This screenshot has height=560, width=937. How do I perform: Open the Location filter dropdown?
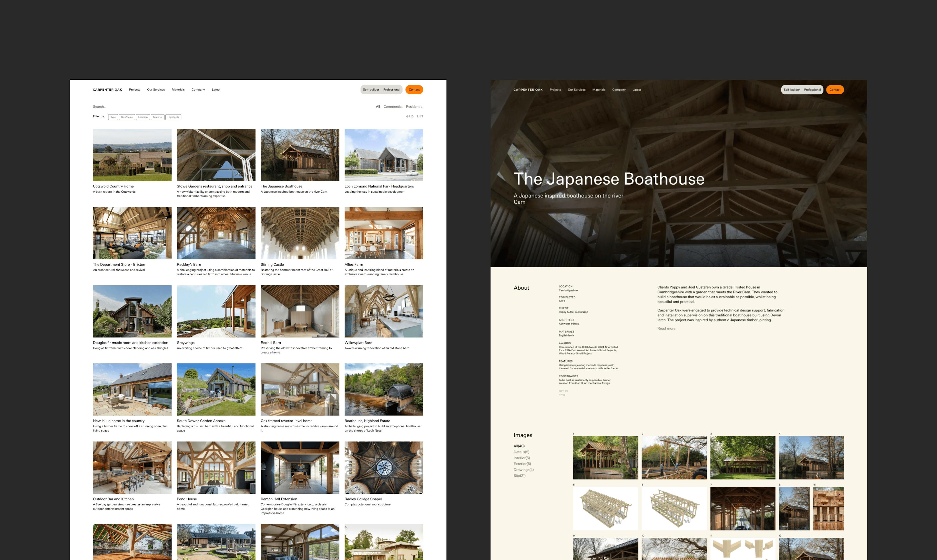(143, 117)
